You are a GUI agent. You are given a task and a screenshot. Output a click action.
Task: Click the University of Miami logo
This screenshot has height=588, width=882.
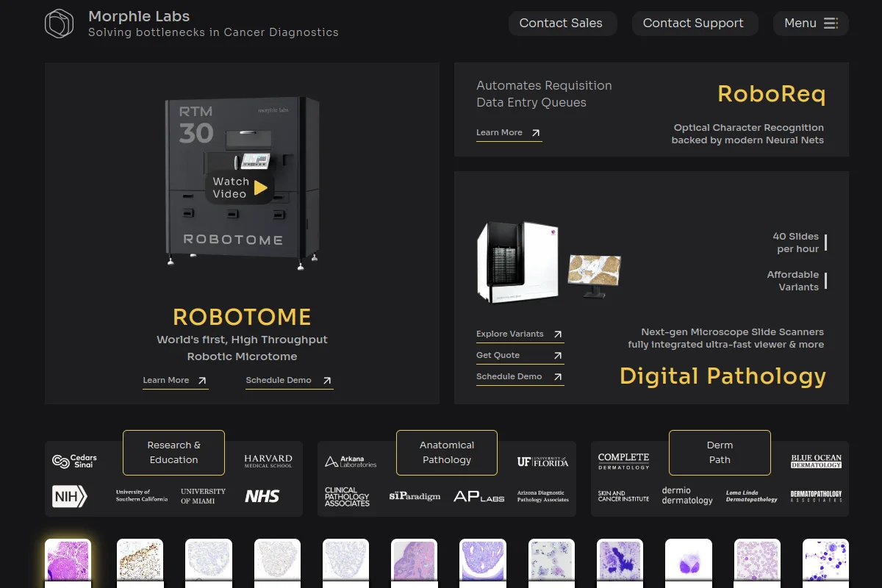(x=203, y=496)
